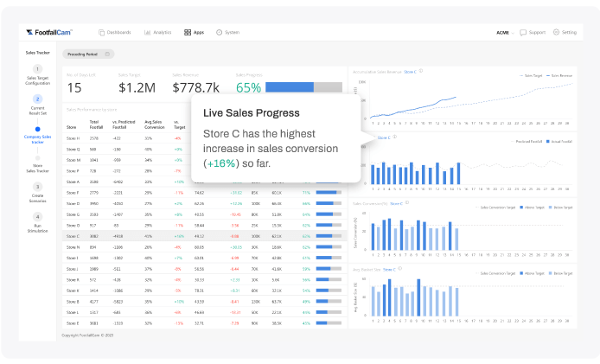Click the 65% Sales Progress bar
Viewport: 600px width, 364px height.
[x=303, y=87]
